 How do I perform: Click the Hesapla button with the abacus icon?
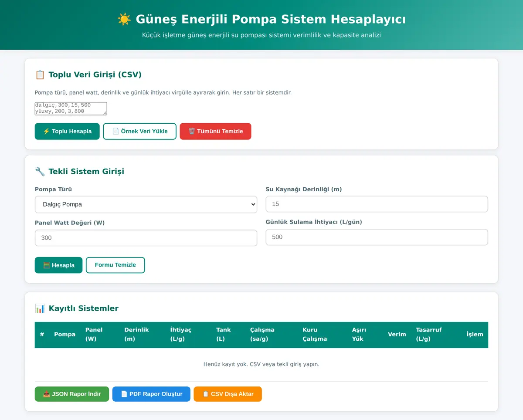point(58,265)
